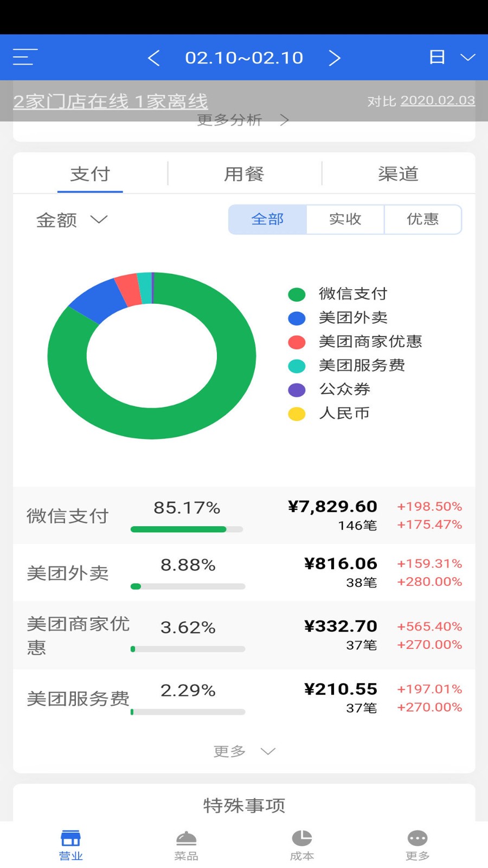
Task: Click the yellow 人民币 legend dot
Action: [297, 414]
